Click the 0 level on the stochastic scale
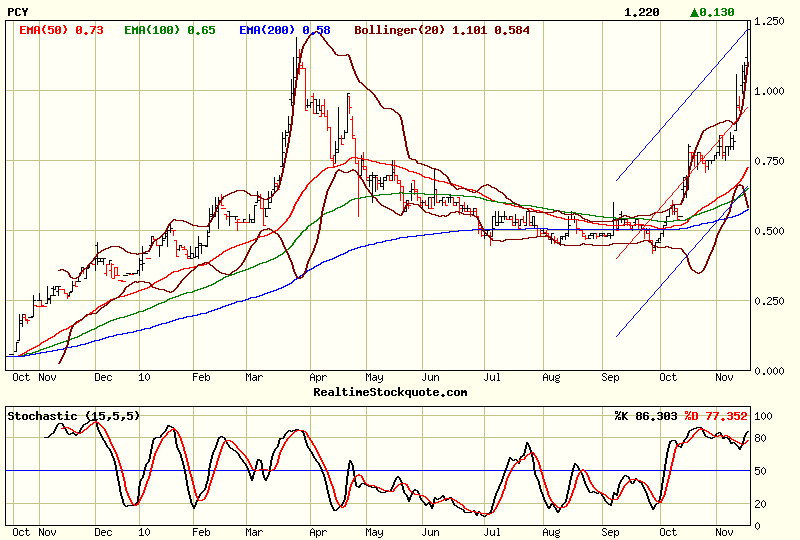 point(757,526)
